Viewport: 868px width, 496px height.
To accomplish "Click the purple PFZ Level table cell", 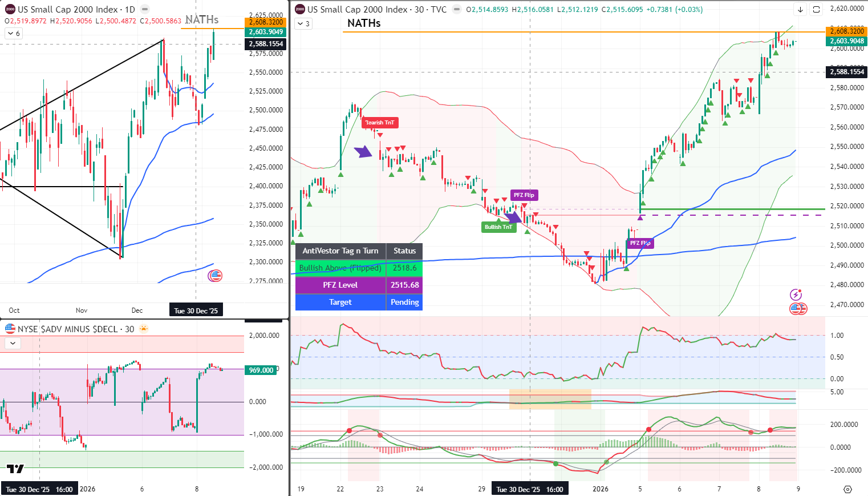I will 340,285.
